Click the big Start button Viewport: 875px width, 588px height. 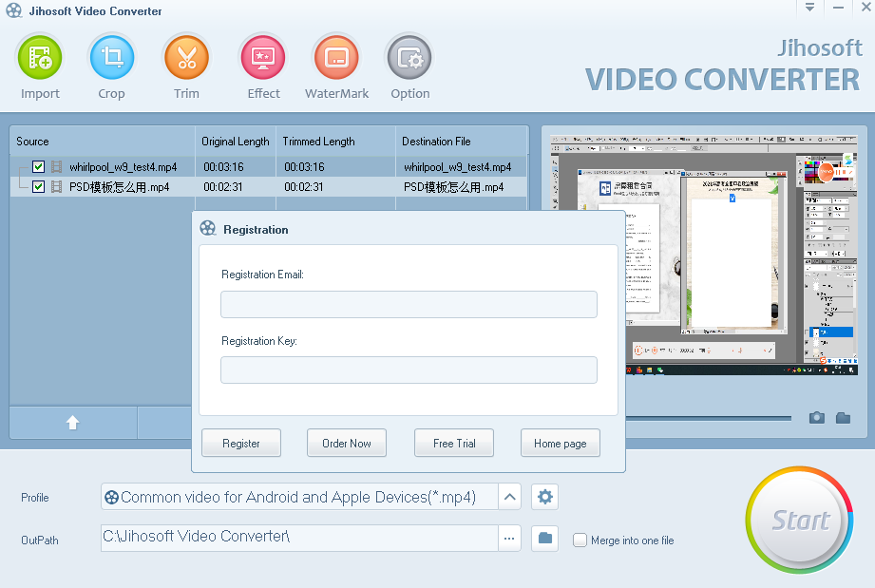click(x=800, y=520)
